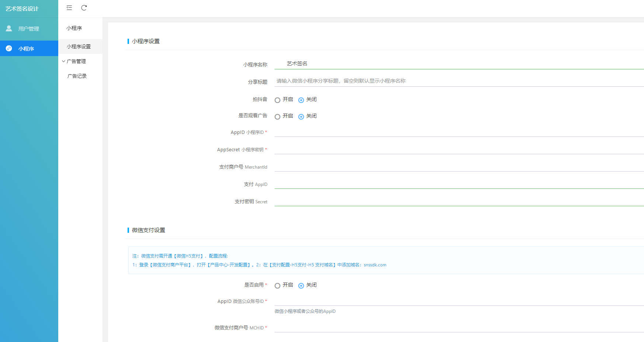Open blue 小程序 item in left sidebar

29,48
